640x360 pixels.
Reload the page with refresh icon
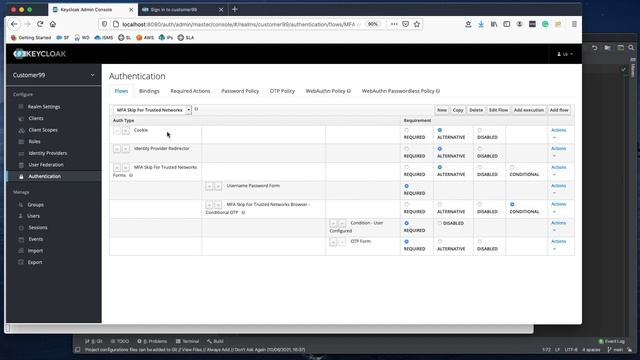(x=40, y=24)
